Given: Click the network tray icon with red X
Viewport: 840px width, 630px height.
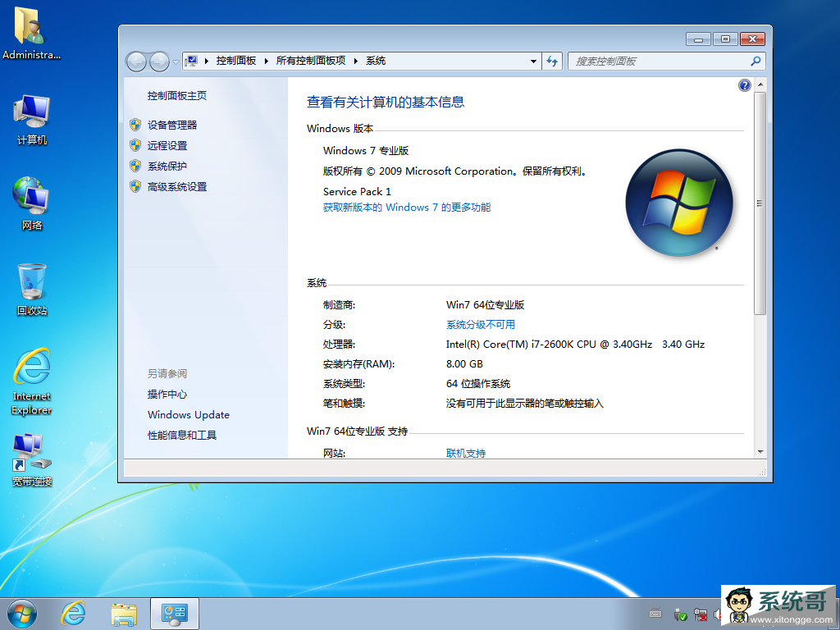Looking at the screenshot, I should coord(701,614).
